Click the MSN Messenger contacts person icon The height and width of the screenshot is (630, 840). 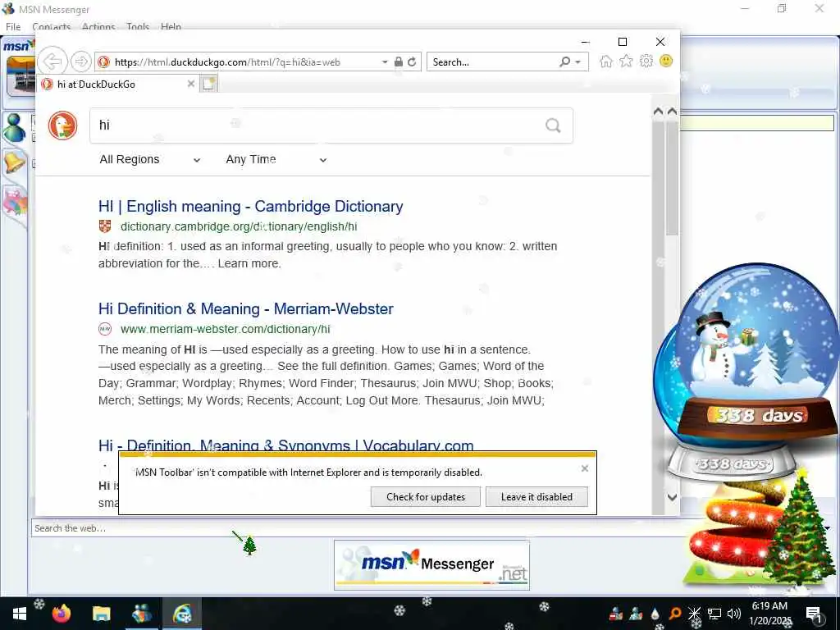[14, 127]
